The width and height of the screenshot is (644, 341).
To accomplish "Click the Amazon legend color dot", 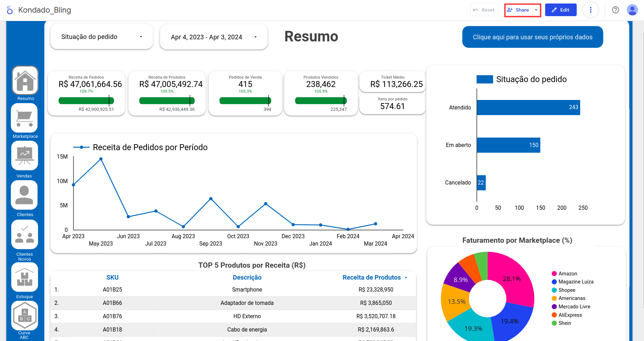I will (x=554, y=274).
